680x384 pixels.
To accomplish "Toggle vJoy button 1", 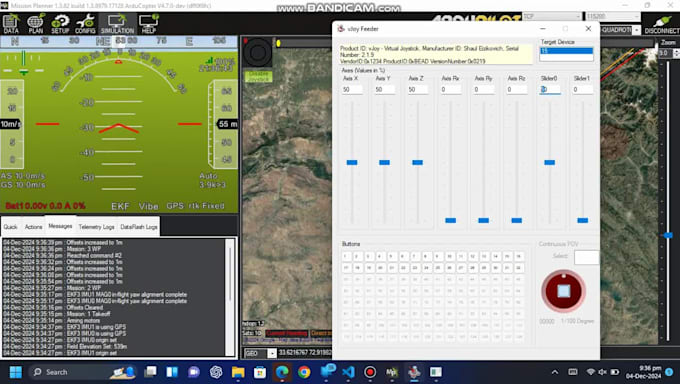I will pyautogui.click(x=346, y=256).
